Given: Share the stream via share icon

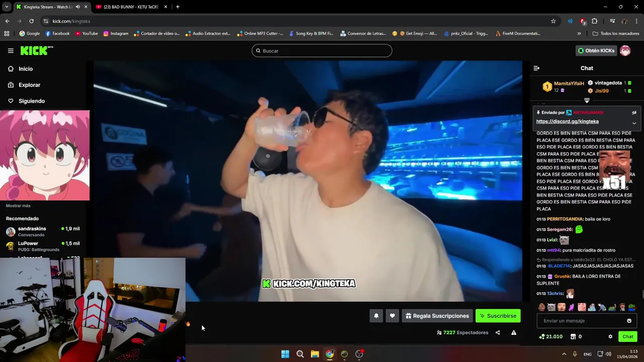Looking at the screenshot, I should click(x=498, y=332).
